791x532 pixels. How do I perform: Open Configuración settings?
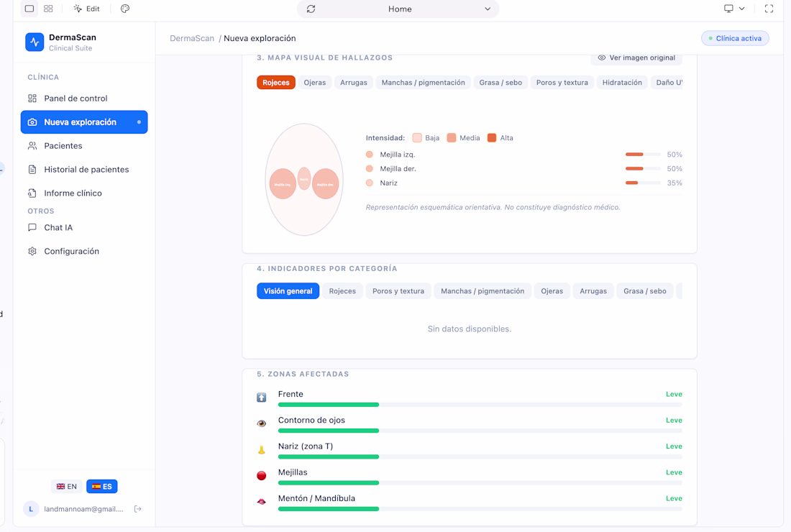coord(83,251)
